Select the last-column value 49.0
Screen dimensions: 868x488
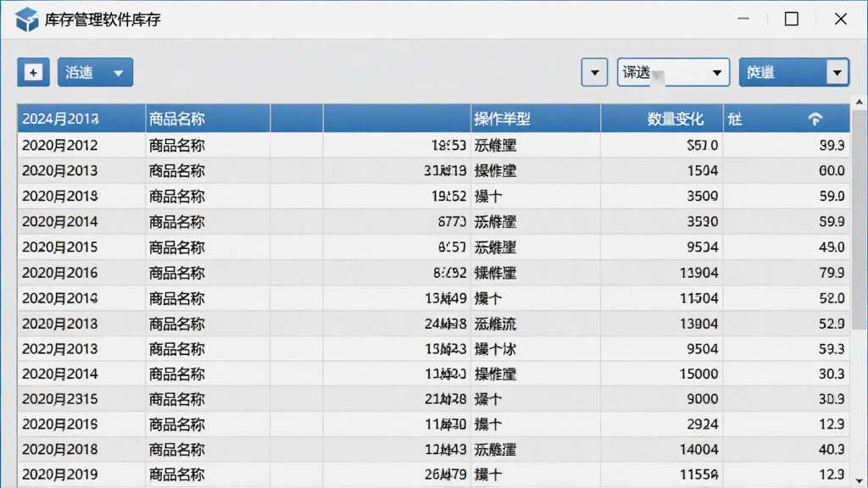(832, 247)
